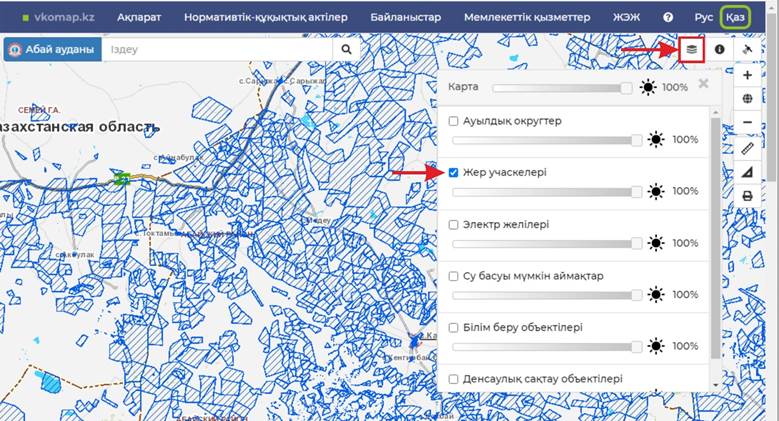This screenshot has width=779, height=421.
Task: Click the globe full-extent icon
Action: (x=747, y=99)
